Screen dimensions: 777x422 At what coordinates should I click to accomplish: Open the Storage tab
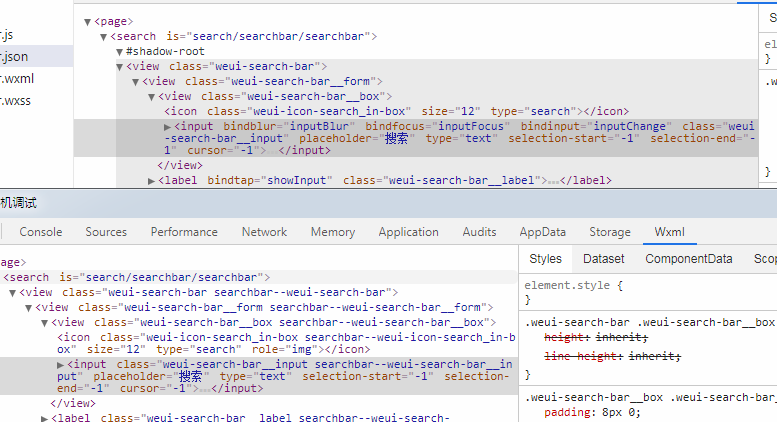point(610,232)
